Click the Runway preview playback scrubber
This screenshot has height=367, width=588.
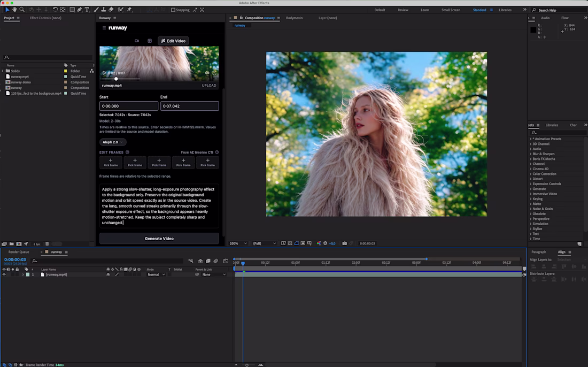116,79
